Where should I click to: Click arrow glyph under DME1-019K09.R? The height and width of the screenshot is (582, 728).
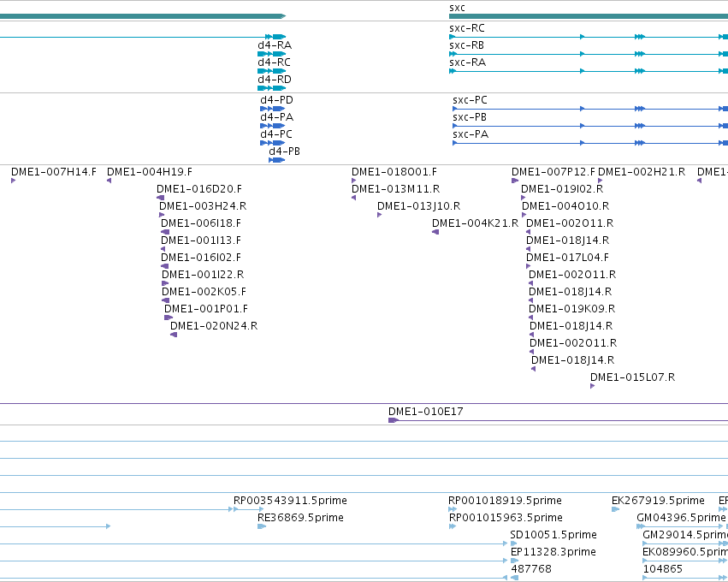pos(530,318)
